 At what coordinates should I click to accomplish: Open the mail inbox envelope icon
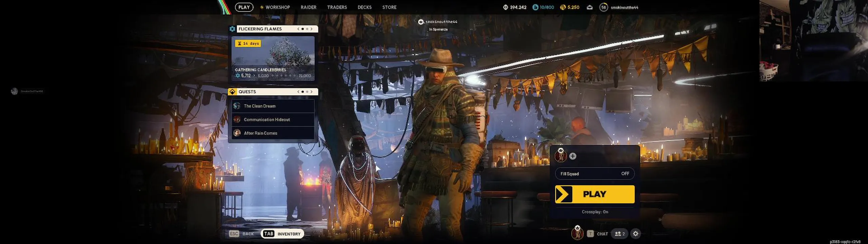click(590, 7)
